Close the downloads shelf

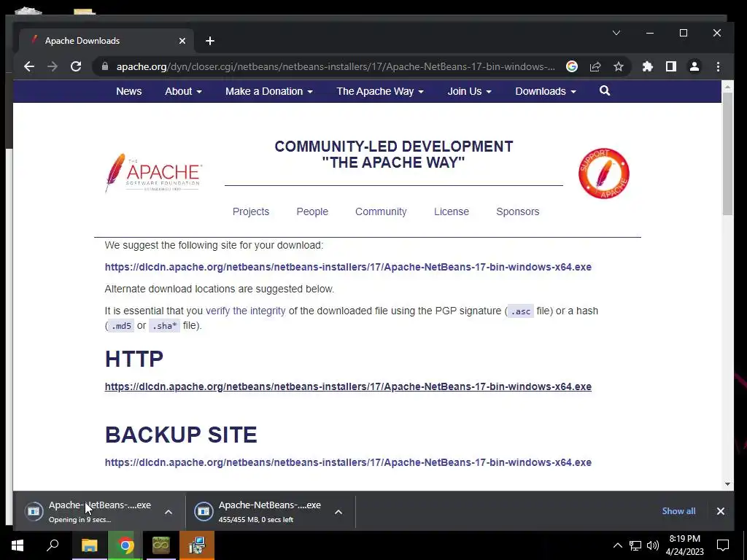[x=720, y=511]
